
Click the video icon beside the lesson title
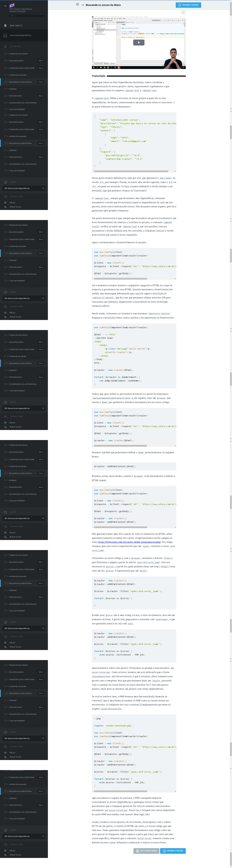[77, 4]
